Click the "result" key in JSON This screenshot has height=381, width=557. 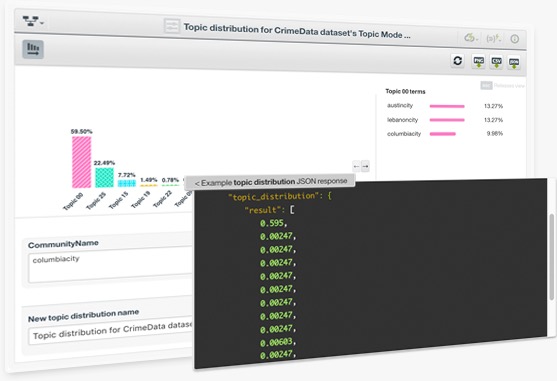[262, 210]
